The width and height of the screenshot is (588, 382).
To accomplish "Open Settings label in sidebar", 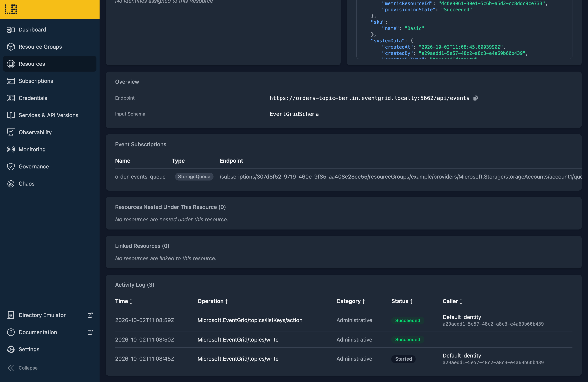I will pos(29,349).
